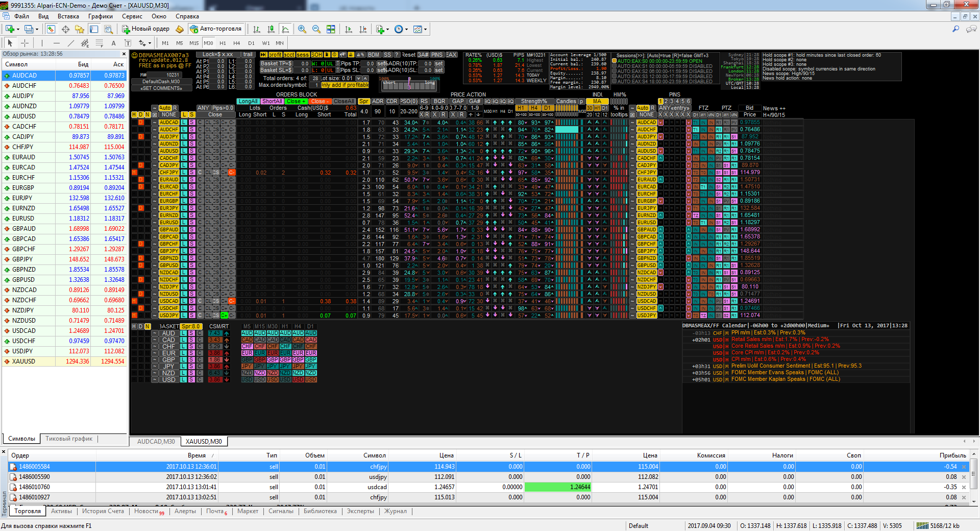Switch chart to bar chart icon
The image size is (980, 531).
click(x=257, y=29)
